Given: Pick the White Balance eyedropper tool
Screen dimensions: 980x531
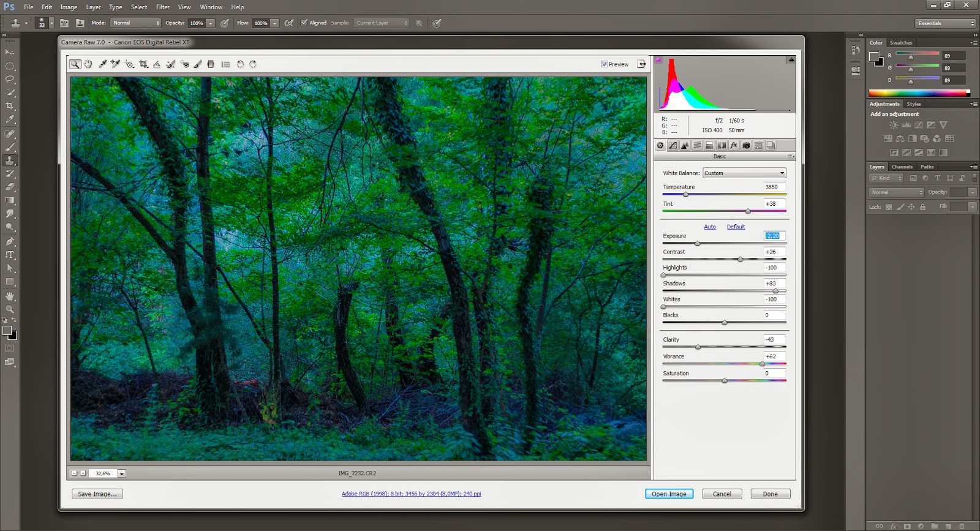Looking at the screenshot, I should click(102, 64).
